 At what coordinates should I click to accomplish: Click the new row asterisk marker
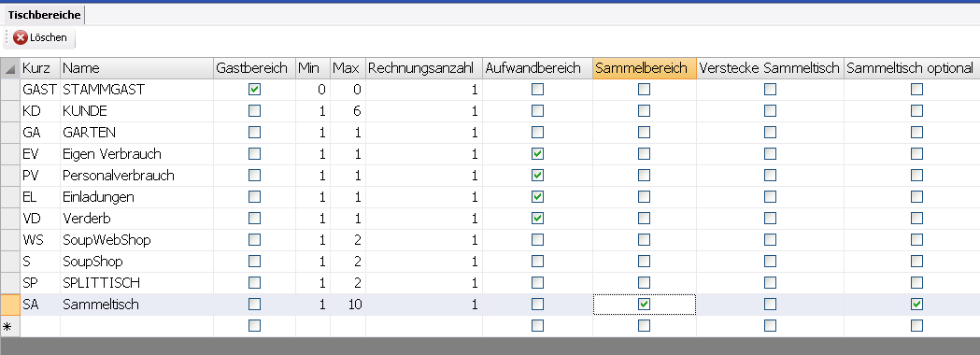pos(7,326)
